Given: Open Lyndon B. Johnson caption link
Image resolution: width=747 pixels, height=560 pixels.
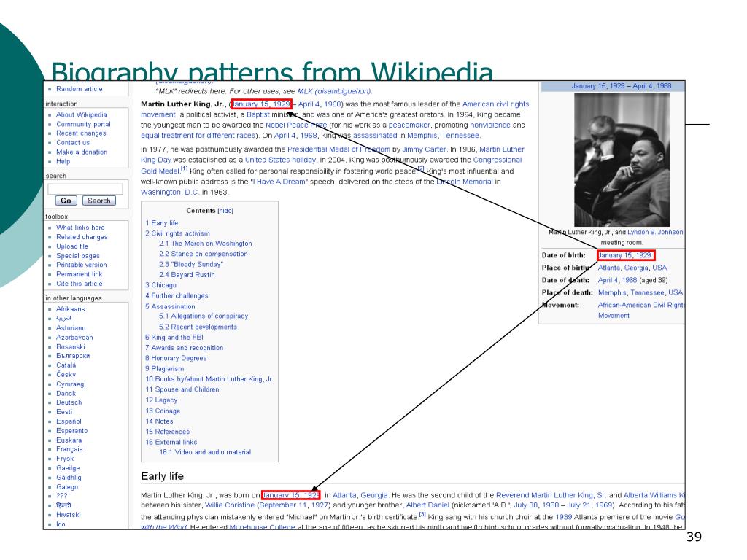Looking at the screenshot, I should 655,233.
